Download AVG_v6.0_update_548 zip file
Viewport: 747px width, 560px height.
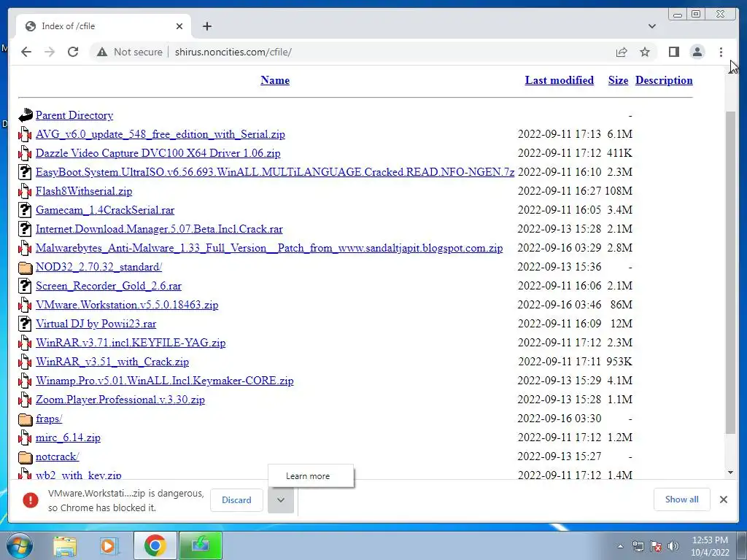tap(160, 134)
